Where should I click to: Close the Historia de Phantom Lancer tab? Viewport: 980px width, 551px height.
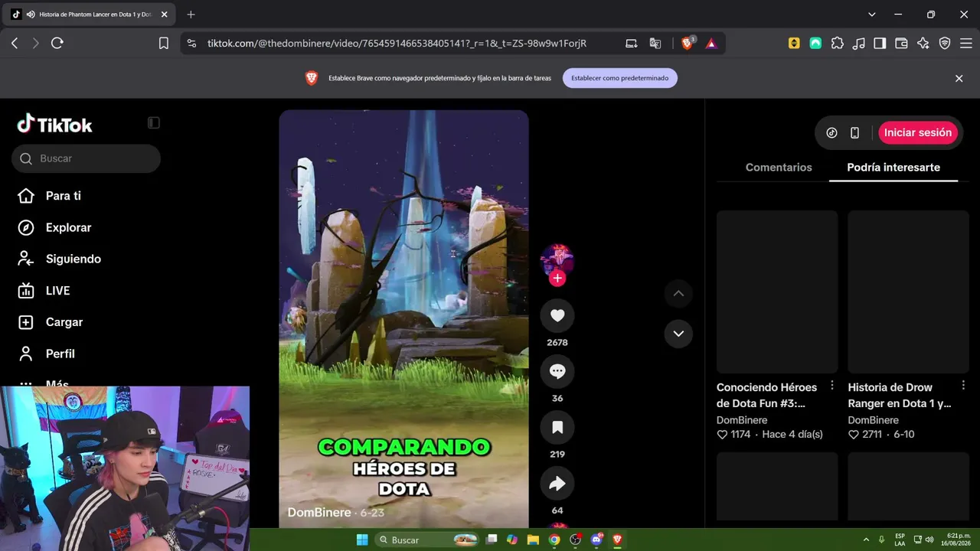(x=164, y=15)
